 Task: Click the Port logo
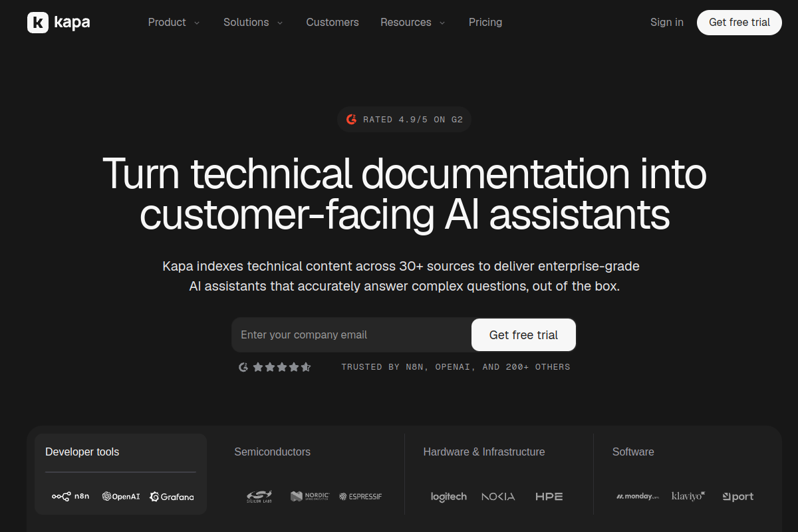(738, 497)
